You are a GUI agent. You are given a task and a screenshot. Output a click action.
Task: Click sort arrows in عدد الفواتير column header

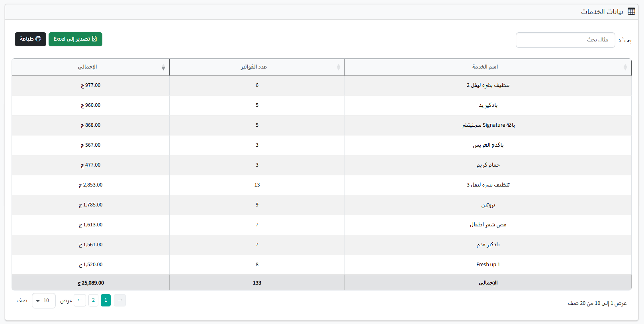coord(338,67)
